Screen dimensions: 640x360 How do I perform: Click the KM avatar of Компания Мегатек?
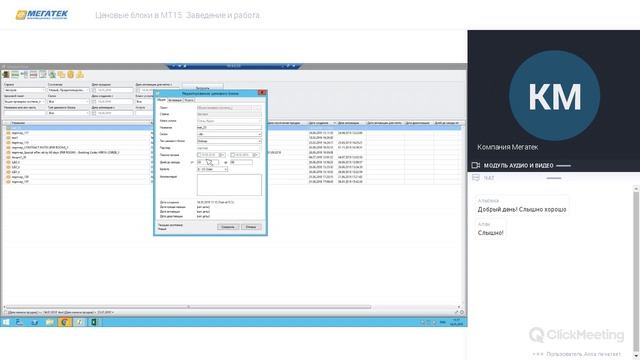point(554,96)
